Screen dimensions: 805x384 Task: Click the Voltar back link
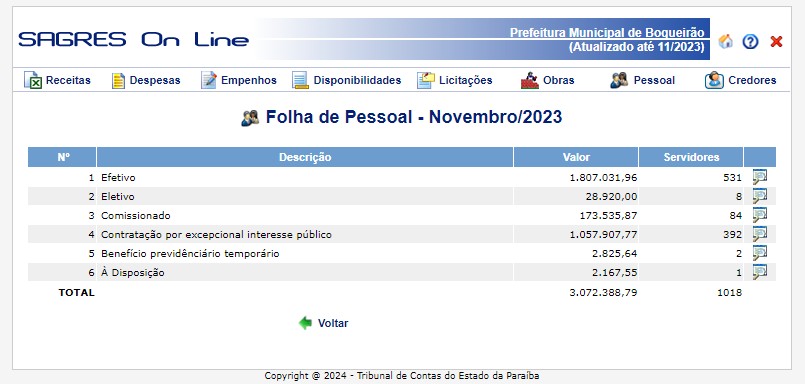pyautogui.click(x=333, y=323)
